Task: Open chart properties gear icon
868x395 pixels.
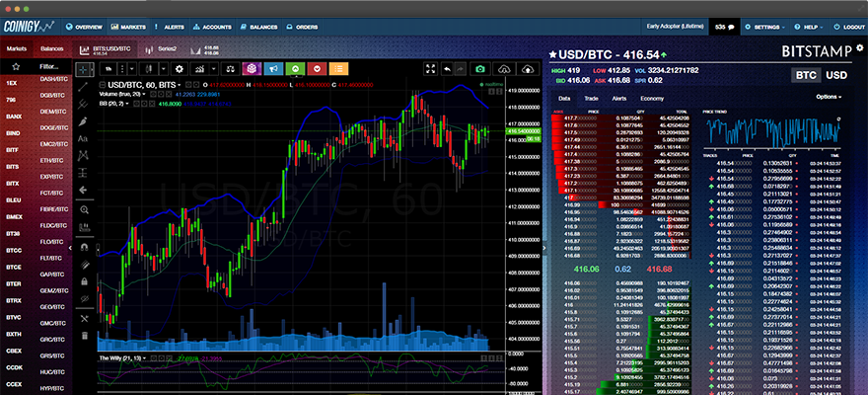Action: (179, 69)
